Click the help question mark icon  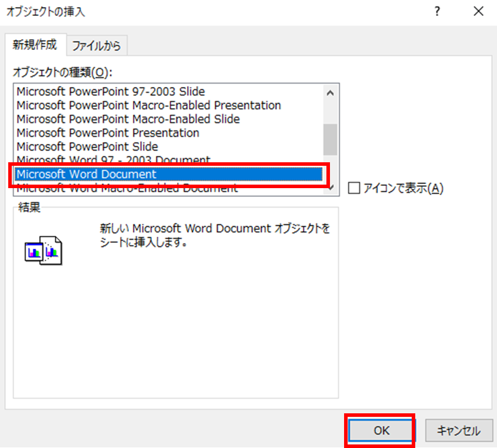click(x=437, y=11)
